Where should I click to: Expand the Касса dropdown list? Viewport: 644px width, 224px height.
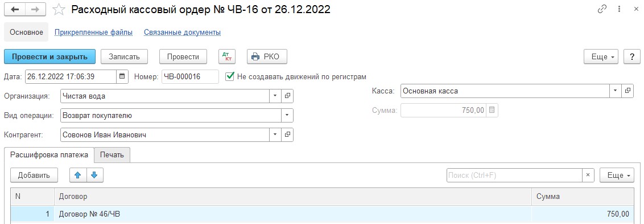(615, 91)
